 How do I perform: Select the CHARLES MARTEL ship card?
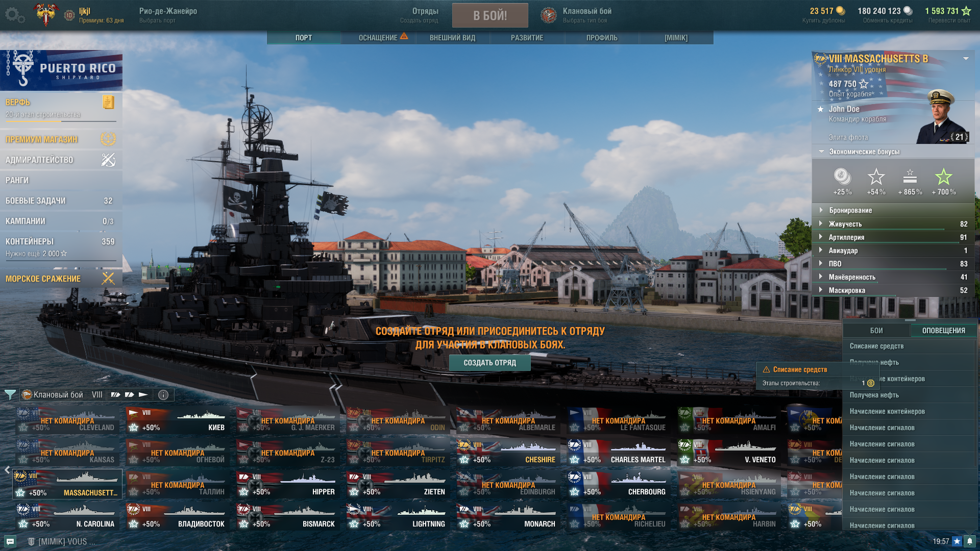tap(618, 452)
